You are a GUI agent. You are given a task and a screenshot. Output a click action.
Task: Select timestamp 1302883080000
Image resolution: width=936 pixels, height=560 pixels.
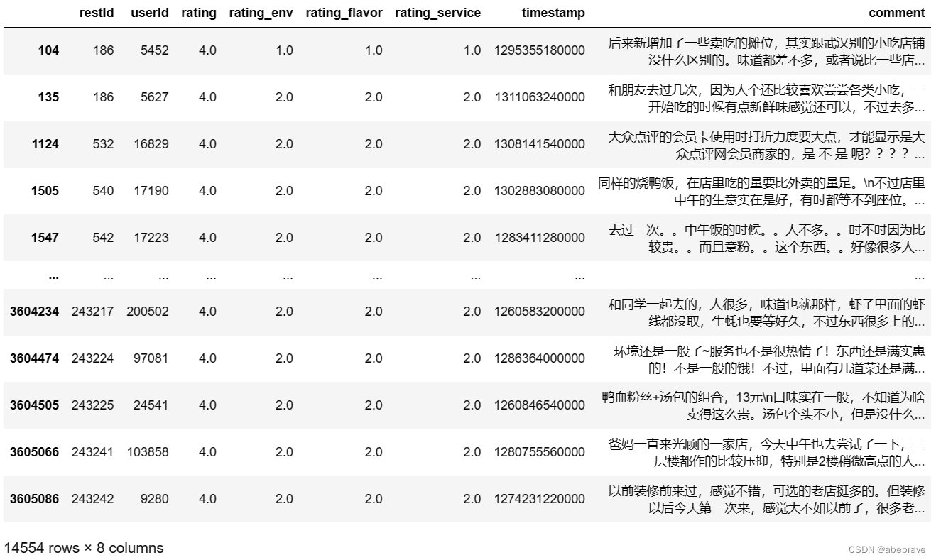pos(540,191)
